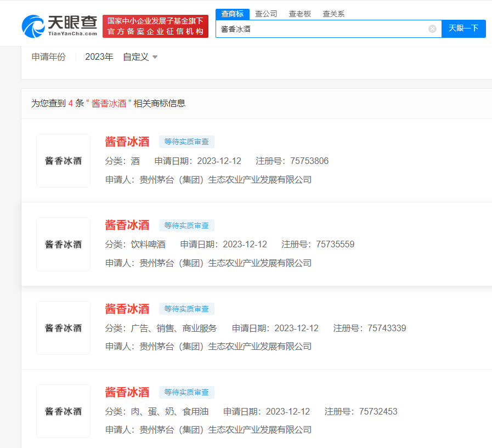The height and width of the screenshot is (448, 492).
Task: Open applicant company link in 75735559 entry
Action: pyautogui.click(x=225, y=263)
